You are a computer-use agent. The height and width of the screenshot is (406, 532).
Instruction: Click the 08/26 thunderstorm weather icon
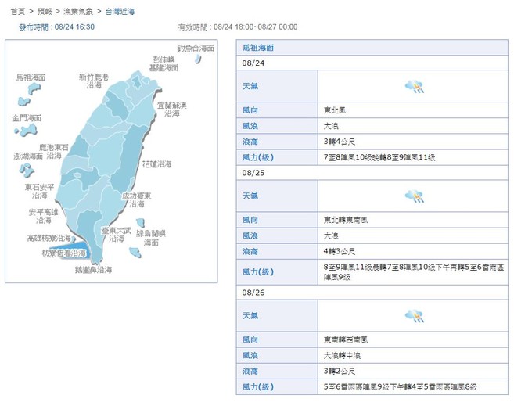tap(413, 315)
